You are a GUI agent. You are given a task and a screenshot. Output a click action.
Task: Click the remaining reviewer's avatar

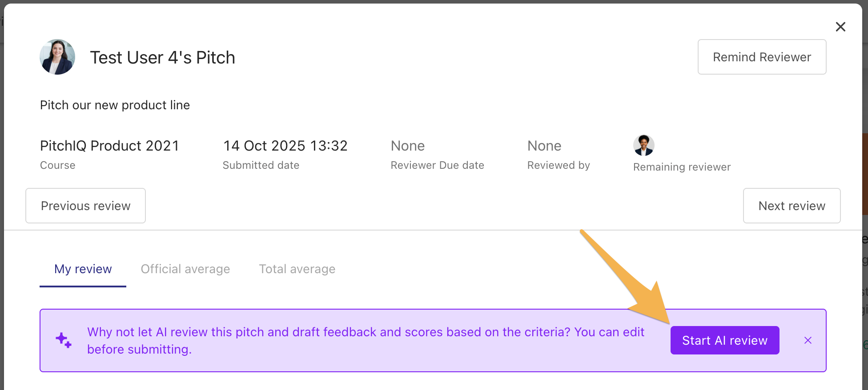pos(643,145)
